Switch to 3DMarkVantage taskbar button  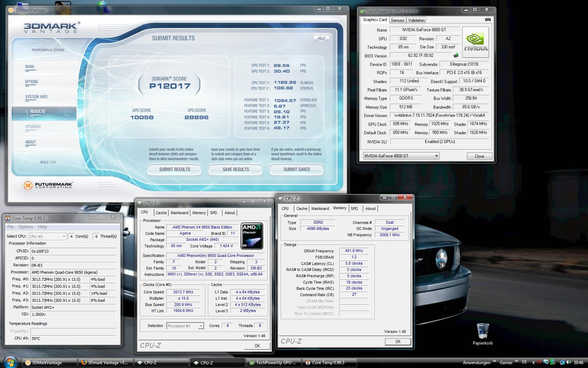(50, 363)
